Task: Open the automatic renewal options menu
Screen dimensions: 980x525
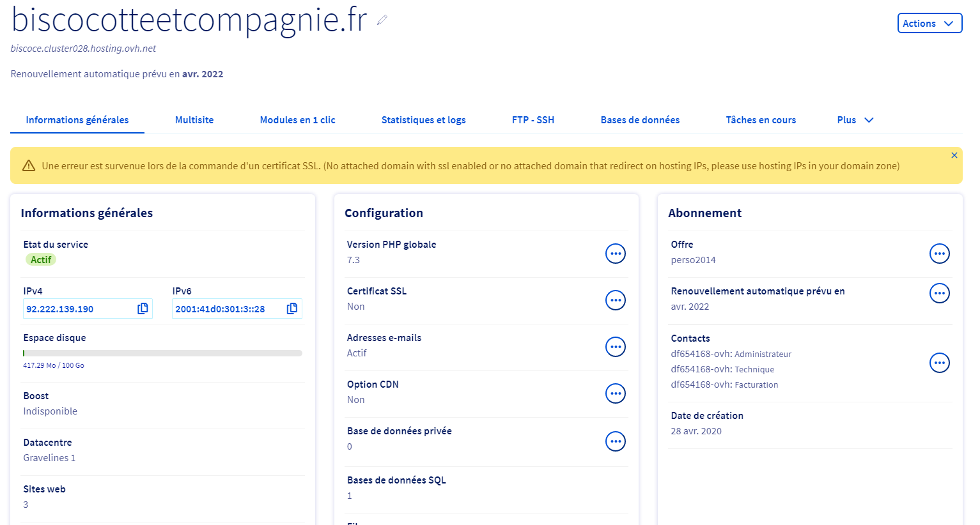Action: 939,293
